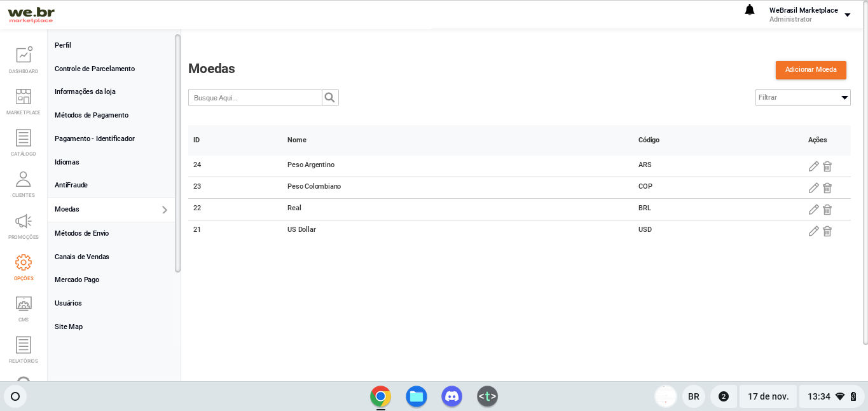This screenshot has width=868, height=411.
Task: Click the Adicionar Moeda button
Action: point(811,70)
